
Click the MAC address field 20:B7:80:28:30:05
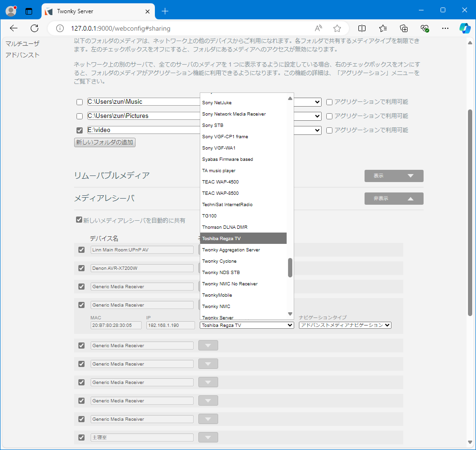click(x=116, y=325)
